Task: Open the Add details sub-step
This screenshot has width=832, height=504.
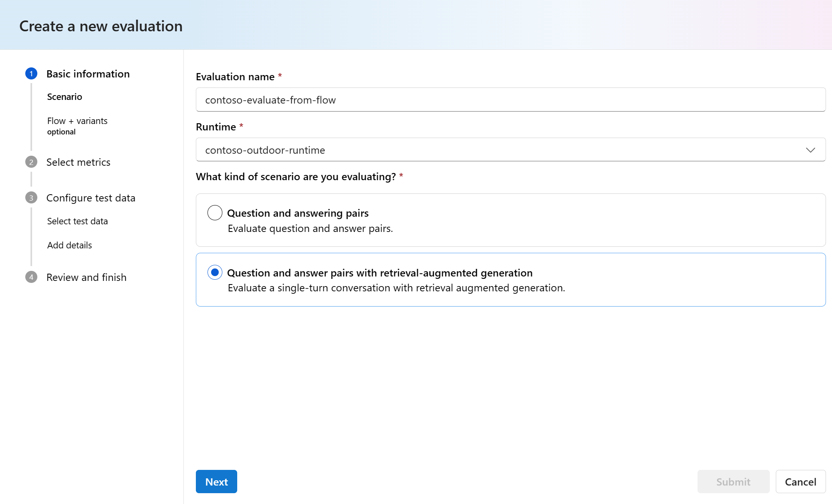Action: pyautogui.click(x=69, y=245)
